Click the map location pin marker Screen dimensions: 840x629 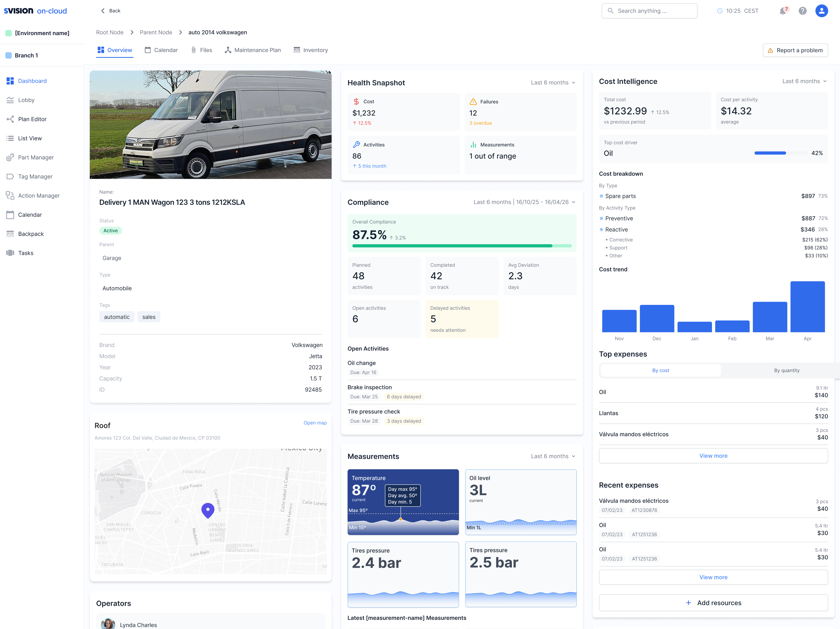[208, 510]
